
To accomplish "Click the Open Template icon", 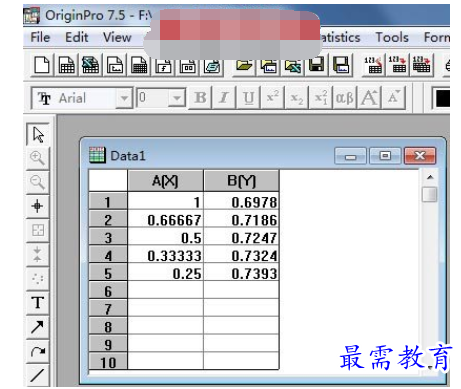I will (x=268, y=65).
